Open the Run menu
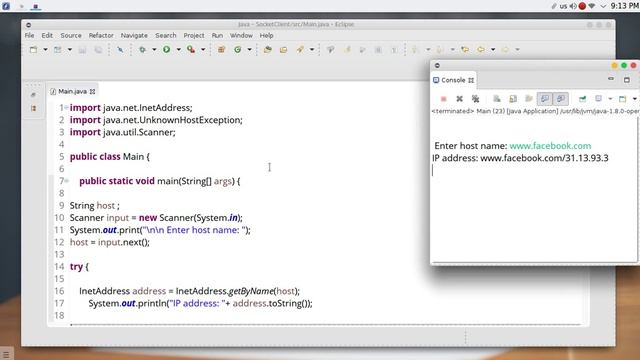 point(217,36)
